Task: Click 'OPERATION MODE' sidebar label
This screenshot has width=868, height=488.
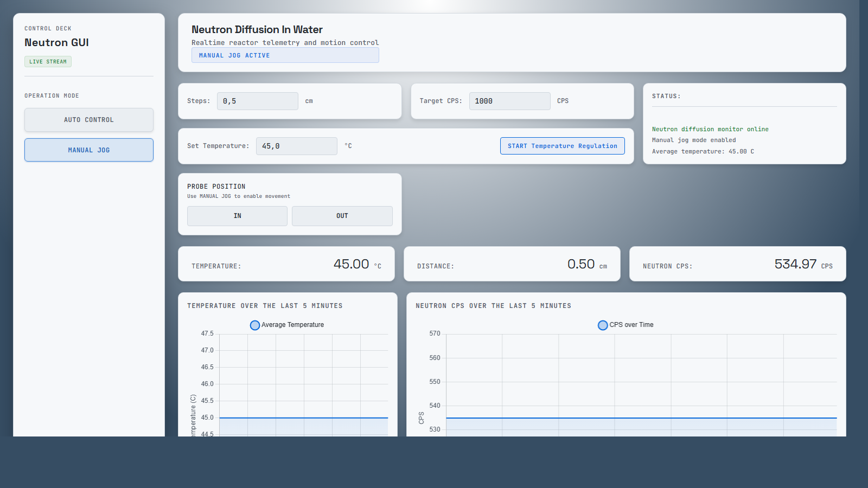Action: point(52,96)
